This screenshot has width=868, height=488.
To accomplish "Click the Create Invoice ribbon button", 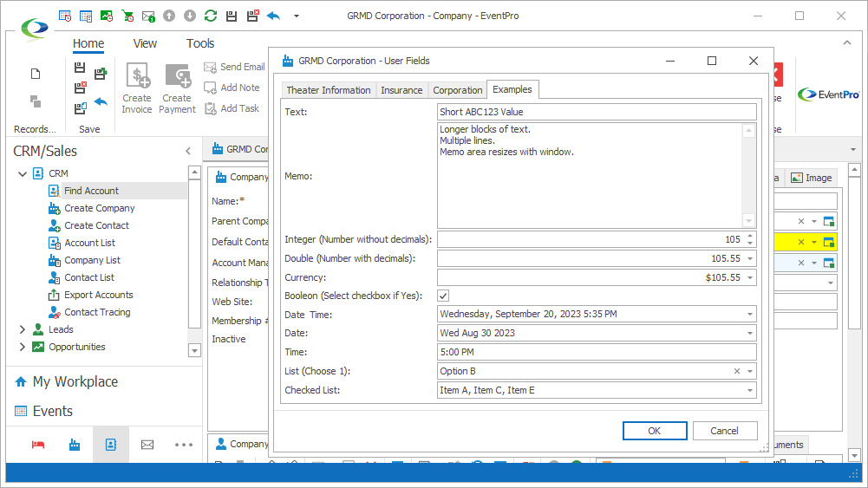I will [137, 88].
